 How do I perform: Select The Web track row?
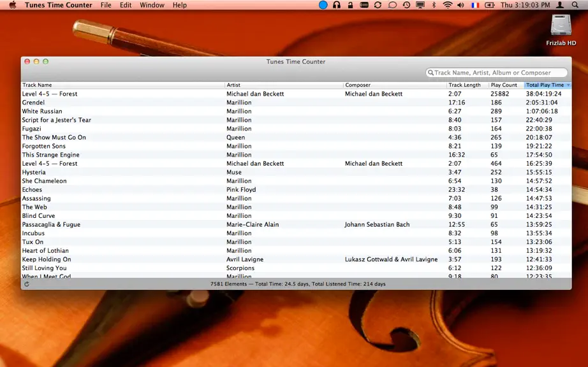[x=297, y=207]
